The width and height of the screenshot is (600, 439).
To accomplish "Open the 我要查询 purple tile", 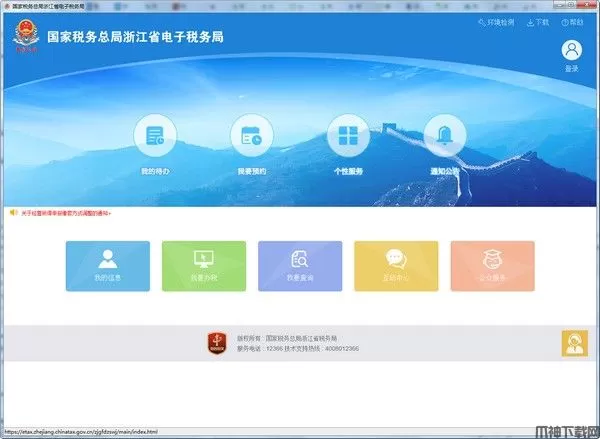I will [300, 266].
